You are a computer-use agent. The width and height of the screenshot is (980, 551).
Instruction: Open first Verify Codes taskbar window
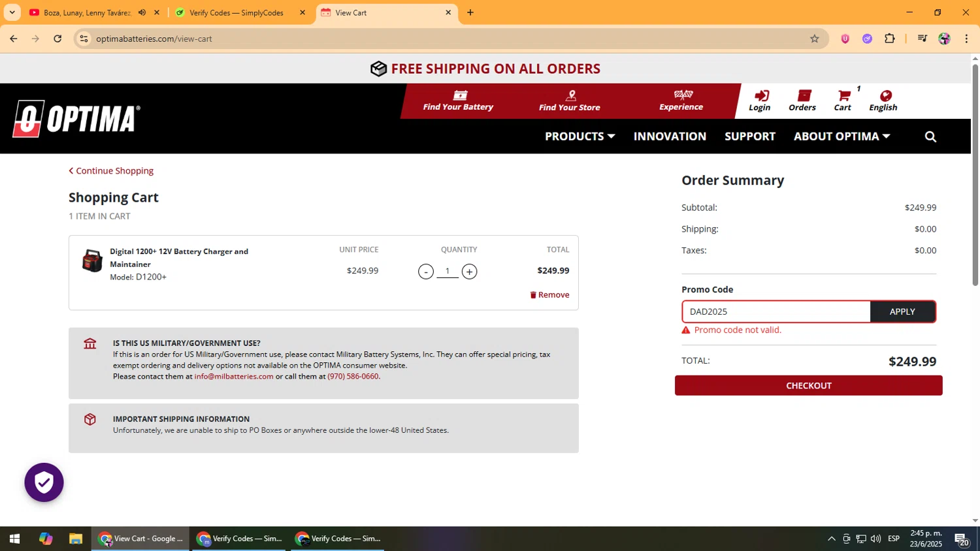239,539
